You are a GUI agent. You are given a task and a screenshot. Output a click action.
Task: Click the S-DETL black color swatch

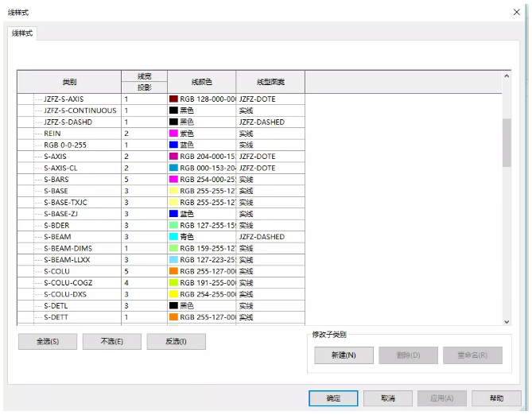[173, 306]
